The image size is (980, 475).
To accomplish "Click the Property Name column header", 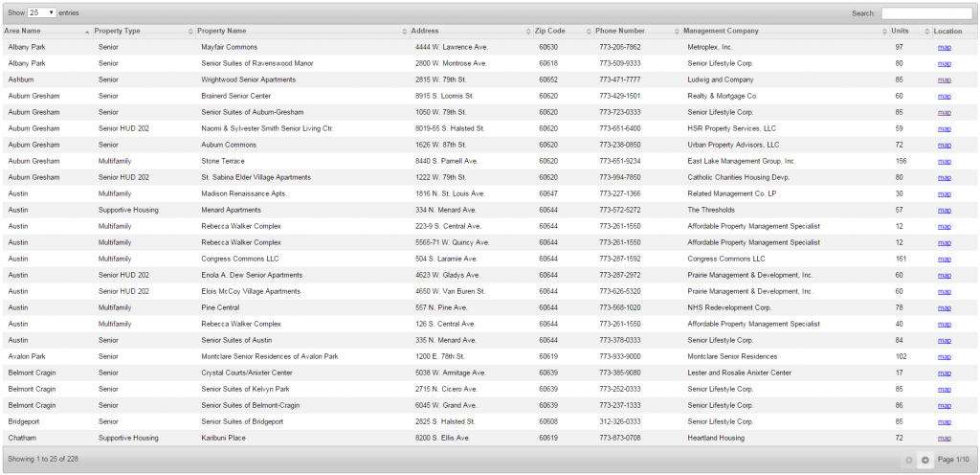I will pyautogui.click(x=221, y=32).
